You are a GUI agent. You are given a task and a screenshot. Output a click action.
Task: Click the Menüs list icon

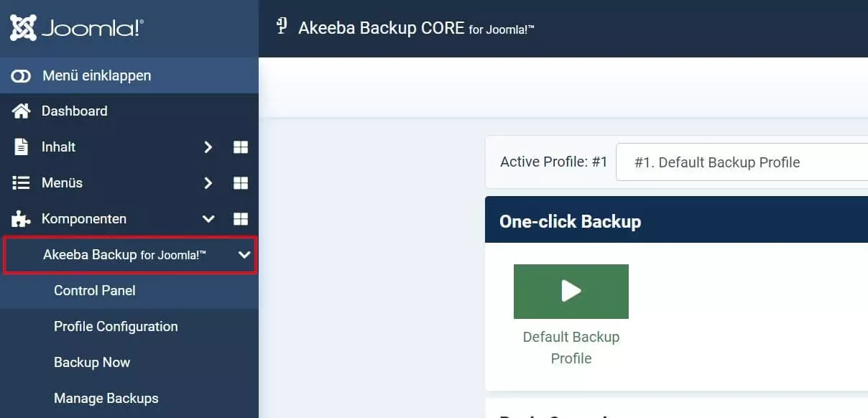[22, 182]
